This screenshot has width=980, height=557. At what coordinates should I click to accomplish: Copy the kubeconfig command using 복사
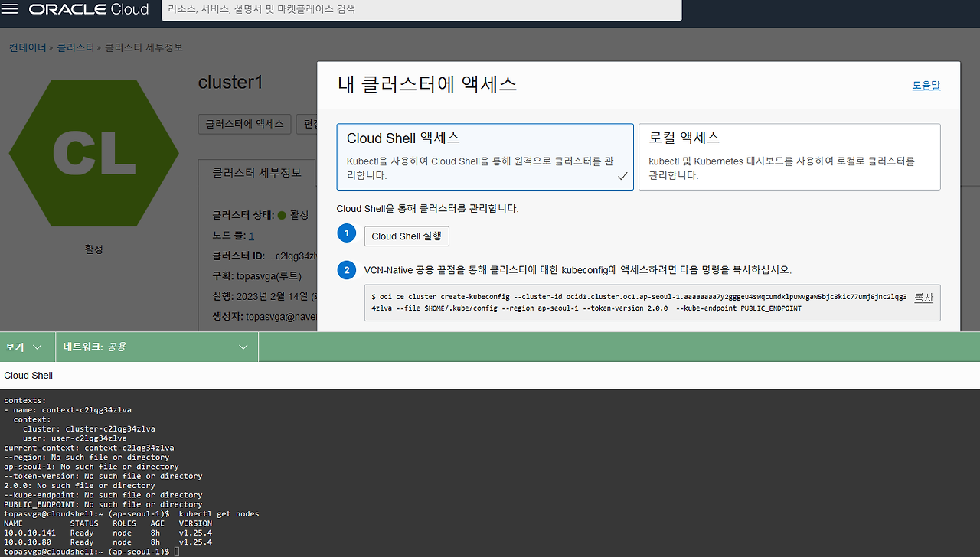[923, 298]
